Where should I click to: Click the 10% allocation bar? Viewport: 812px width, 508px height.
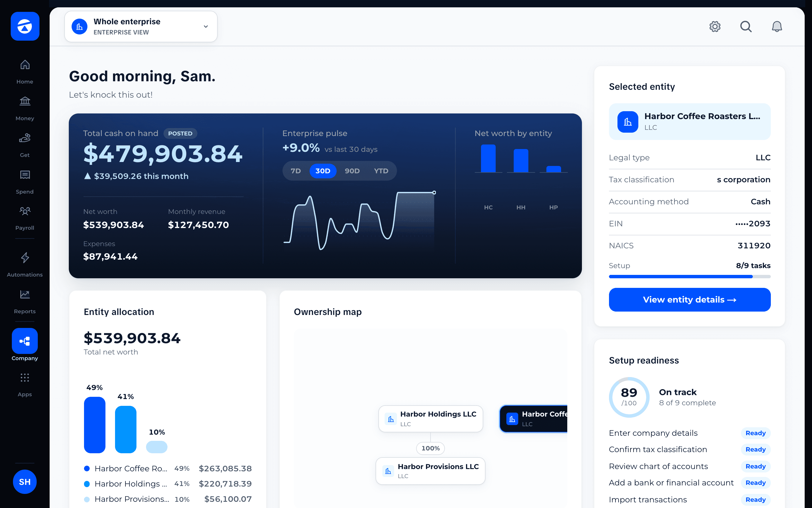tap(157, 447)
